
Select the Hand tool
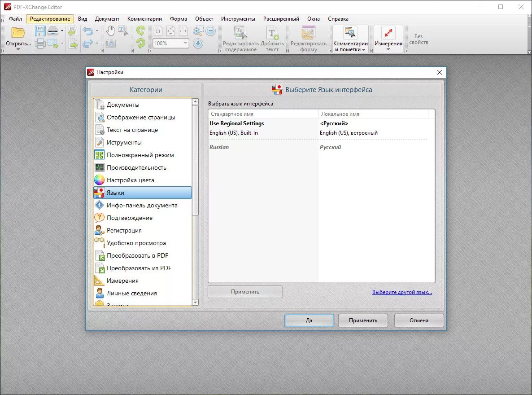click(x=110, y=31)
